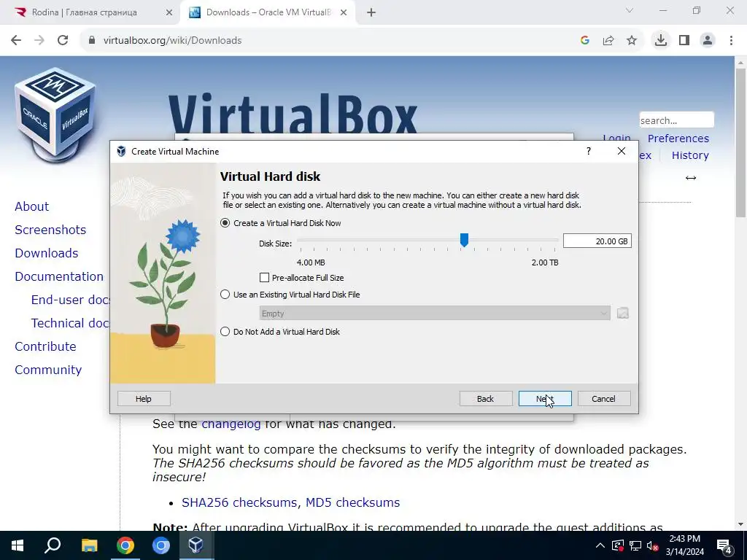Open the SHA256 checksums link
747x560 pixels.
coord(239,502)
